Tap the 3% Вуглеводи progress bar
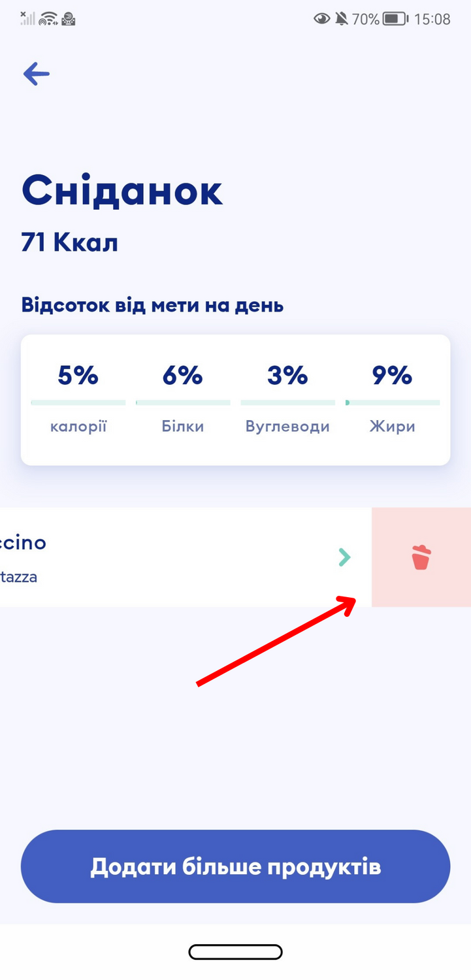The height and width of the screenshot is (980, 471). click(x=287, y=402)
